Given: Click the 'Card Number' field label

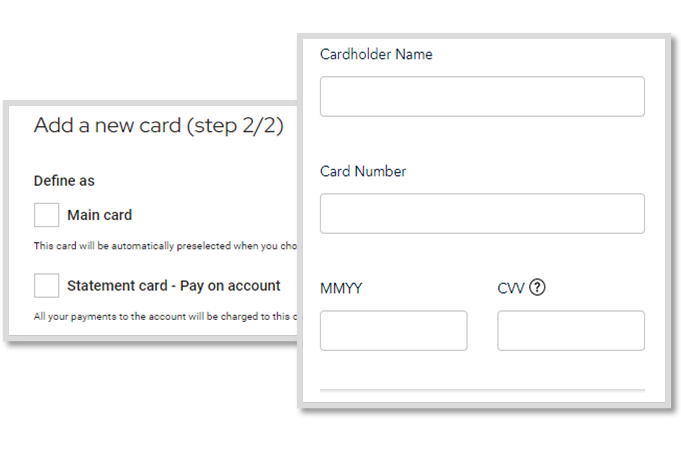Looking at the screenshot, I should [363, 171].
